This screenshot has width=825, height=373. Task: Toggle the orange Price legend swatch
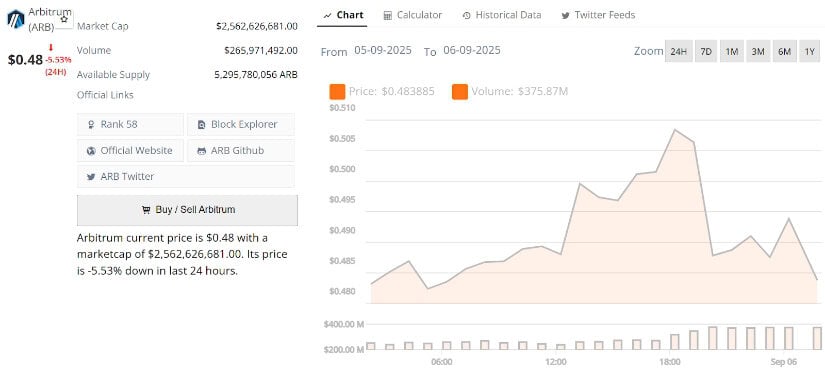337,92
